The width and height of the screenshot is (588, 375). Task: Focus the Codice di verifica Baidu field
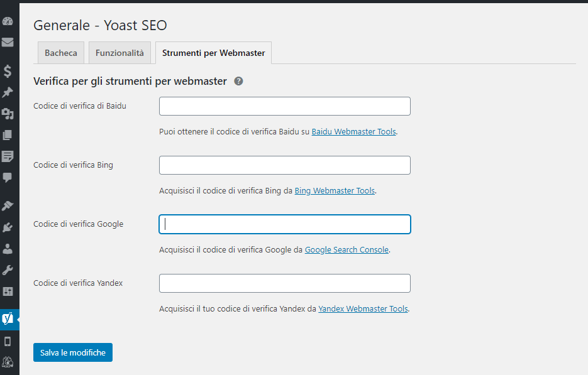284,106
